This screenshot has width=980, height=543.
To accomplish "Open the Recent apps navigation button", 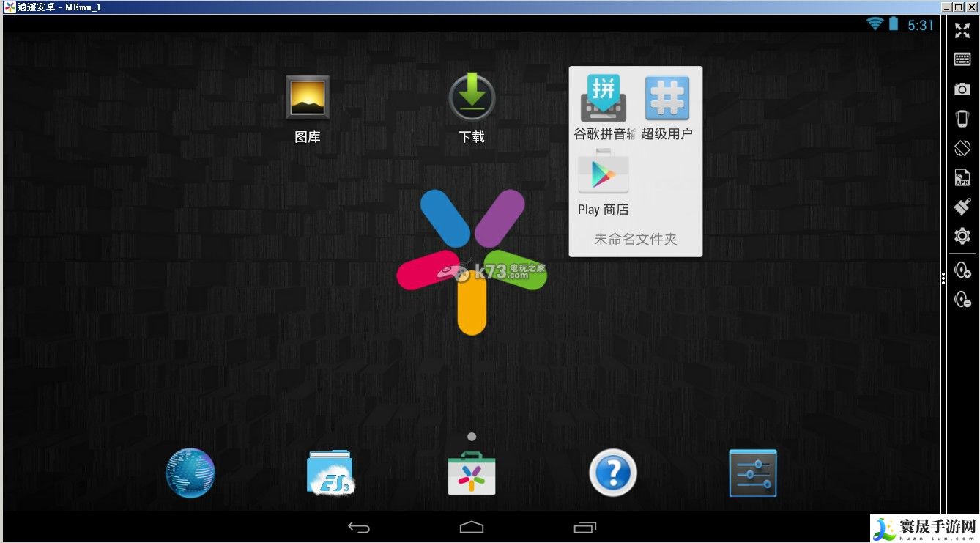I will (x=585, y=527).
